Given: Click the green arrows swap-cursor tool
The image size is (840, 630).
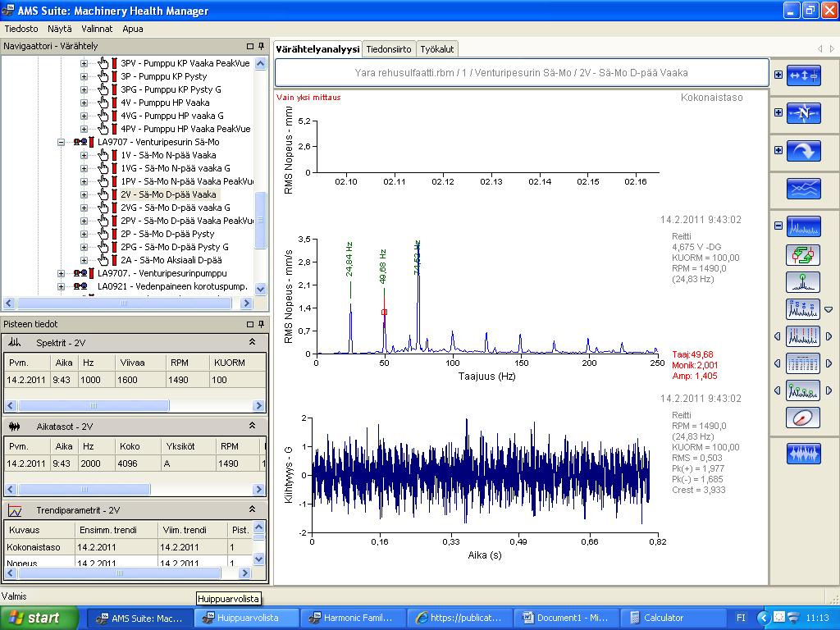Looking at the screenshot, I should pyautogui.click(x=803, y=255).
